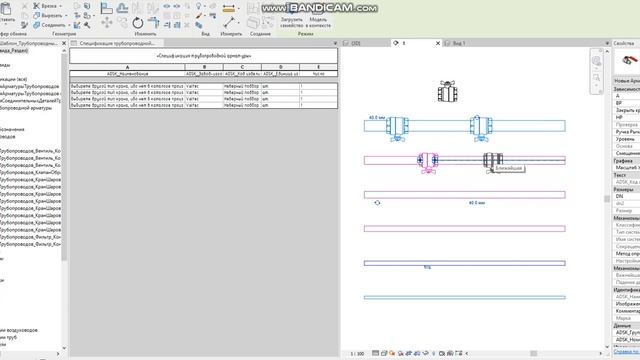Select the right cyan valve on top pipe

point(481,128)
